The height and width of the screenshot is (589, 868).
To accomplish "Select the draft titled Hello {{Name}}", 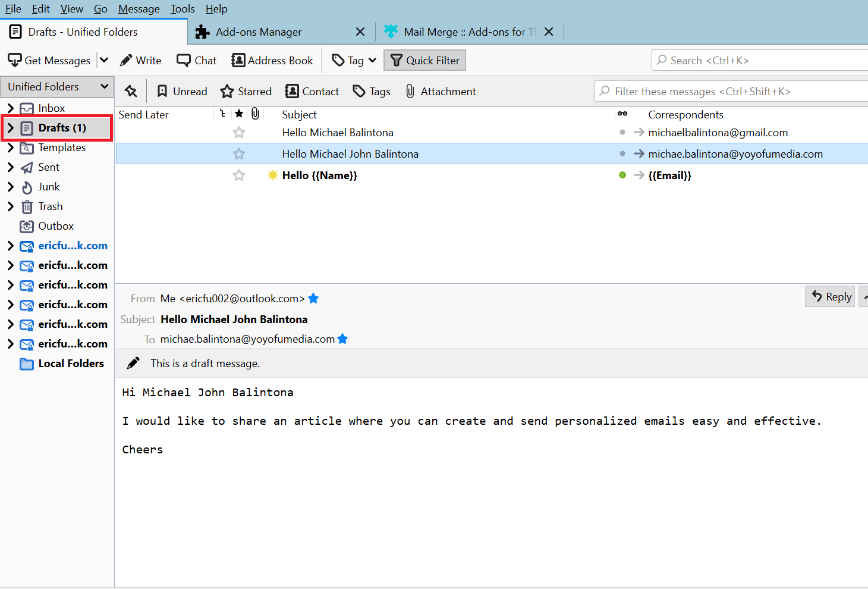I will click(x=321, y=175).
